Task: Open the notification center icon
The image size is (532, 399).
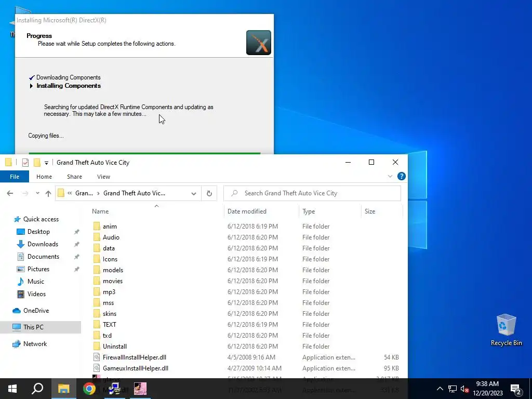Action: pos(516,389)
